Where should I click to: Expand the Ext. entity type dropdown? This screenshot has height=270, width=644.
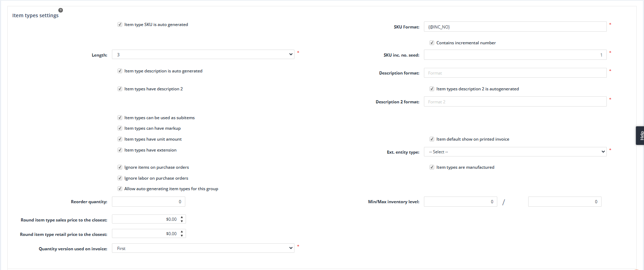[x=515, y=152]
